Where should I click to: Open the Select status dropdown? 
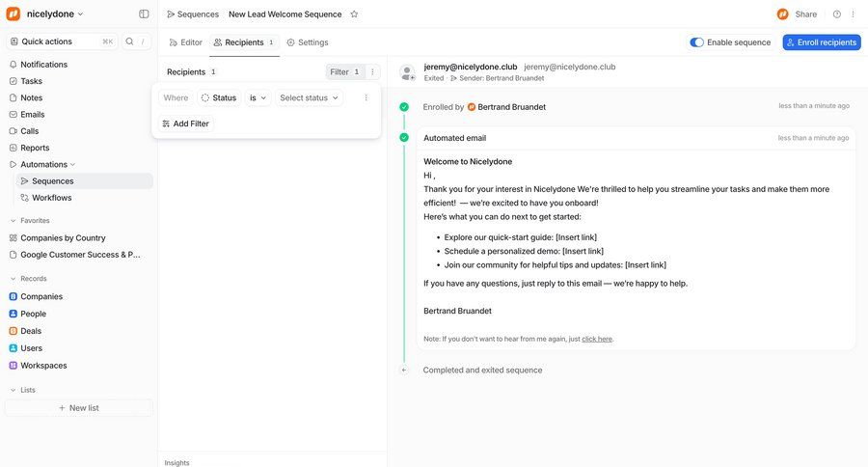[309, 97]
